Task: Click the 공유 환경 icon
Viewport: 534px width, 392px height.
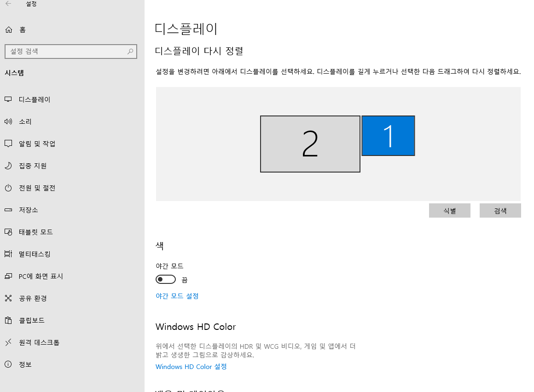Action: [8, 298]
